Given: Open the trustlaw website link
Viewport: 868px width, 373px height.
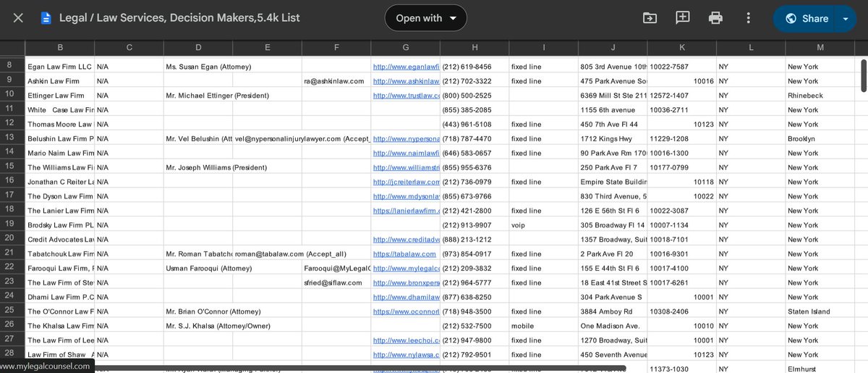Looking at the screenshot, I should click(x=406, y=96).
